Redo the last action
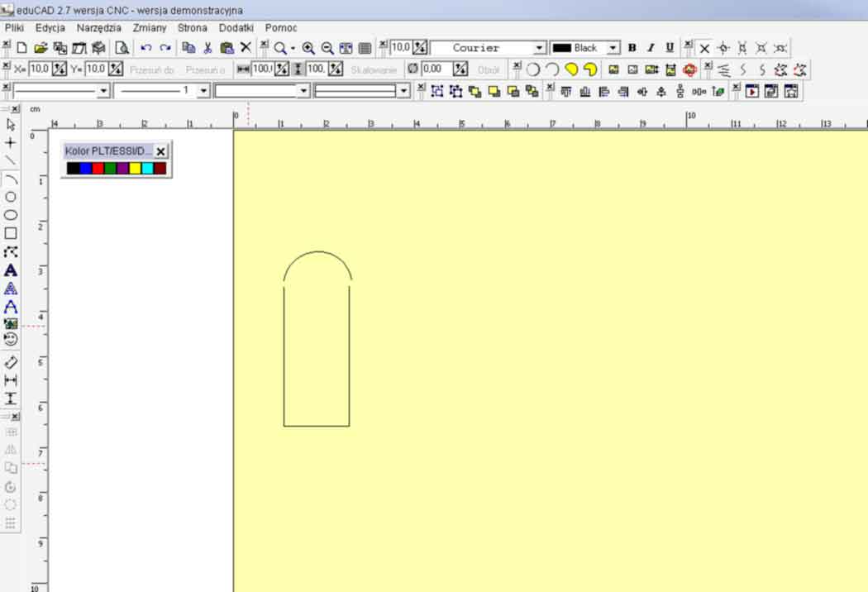868x592 pixels. 165,48
